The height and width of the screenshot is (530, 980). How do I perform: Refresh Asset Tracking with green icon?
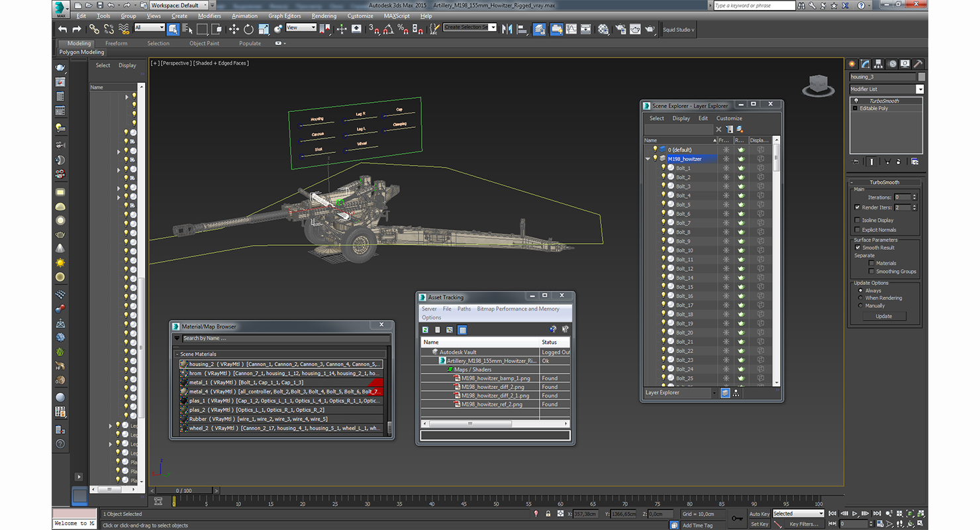click(426, 329)
